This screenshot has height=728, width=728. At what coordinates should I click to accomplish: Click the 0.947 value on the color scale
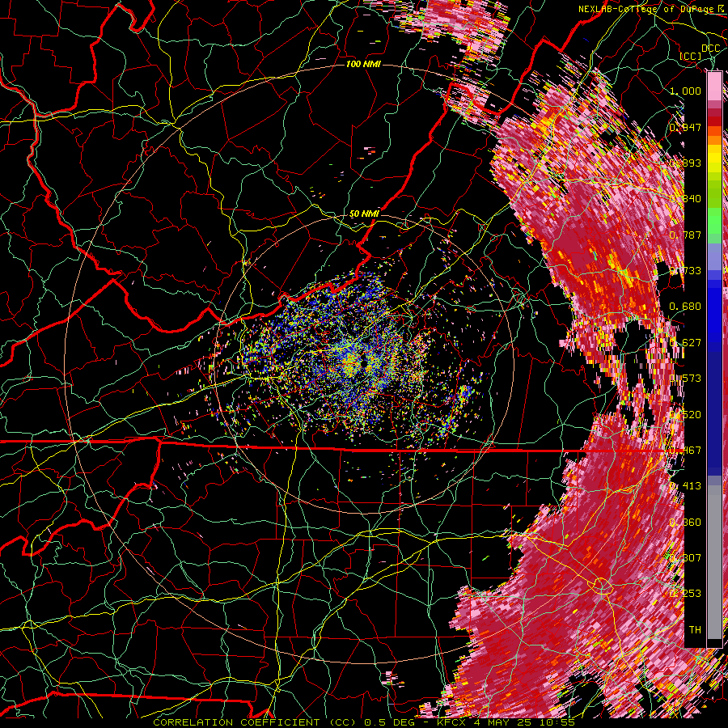point(685,127)
